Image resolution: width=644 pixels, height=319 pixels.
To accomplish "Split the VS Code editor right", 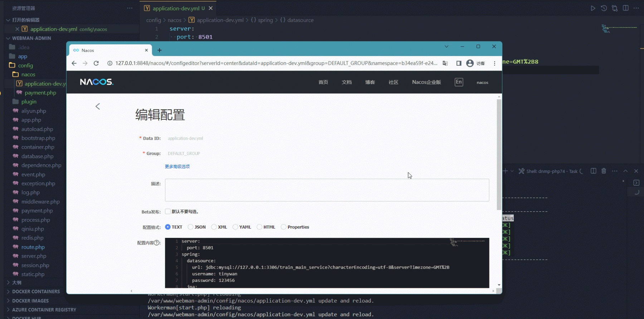I will click(625, 8).
